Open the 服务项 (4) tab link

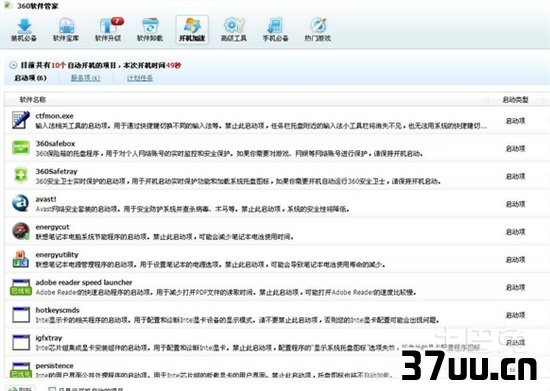pyautogui.click(x=86, y=78)
